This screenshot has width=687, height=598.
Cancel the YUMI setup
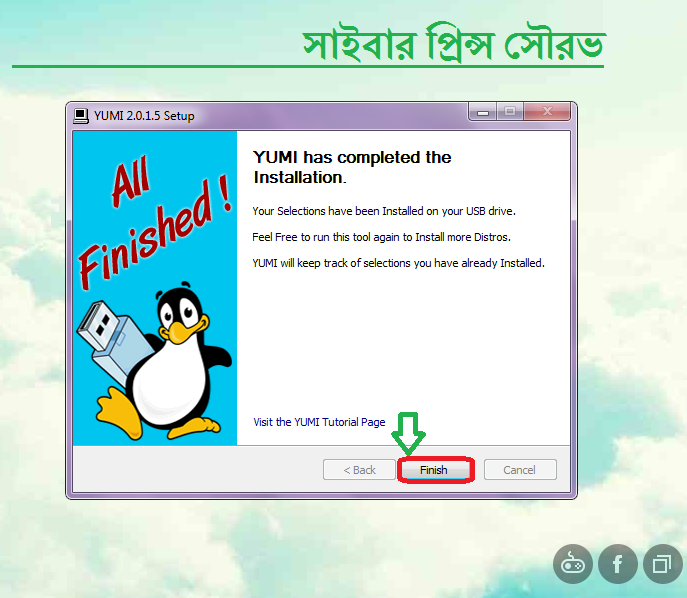coord(520,470)
